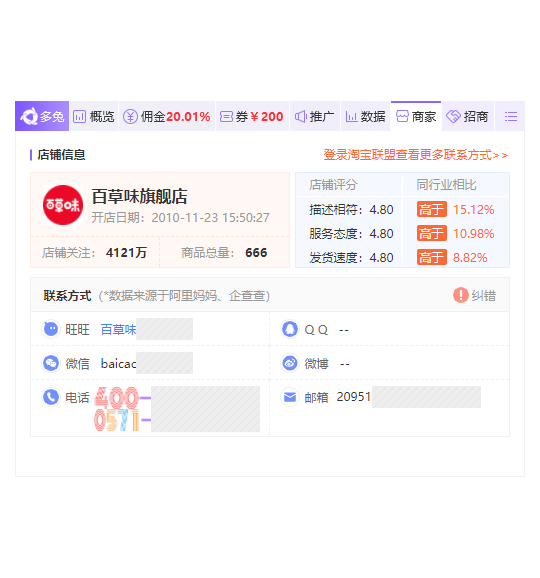The image size is (540, 578).
Task: Switch to the 推广 tab
Action: coord(315,116)
